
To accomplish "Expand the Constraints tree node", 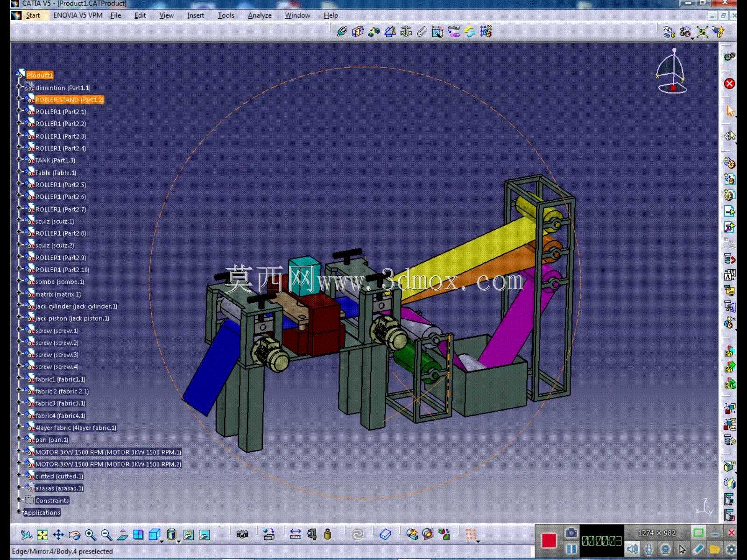I will (x=19, y=500).
